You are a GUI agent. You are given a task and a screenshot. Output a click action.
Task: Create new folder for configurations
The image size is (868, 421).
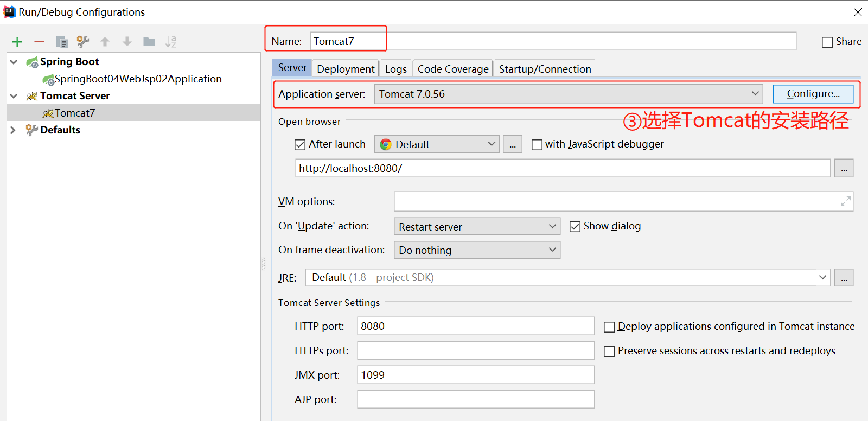pos(149,41)
